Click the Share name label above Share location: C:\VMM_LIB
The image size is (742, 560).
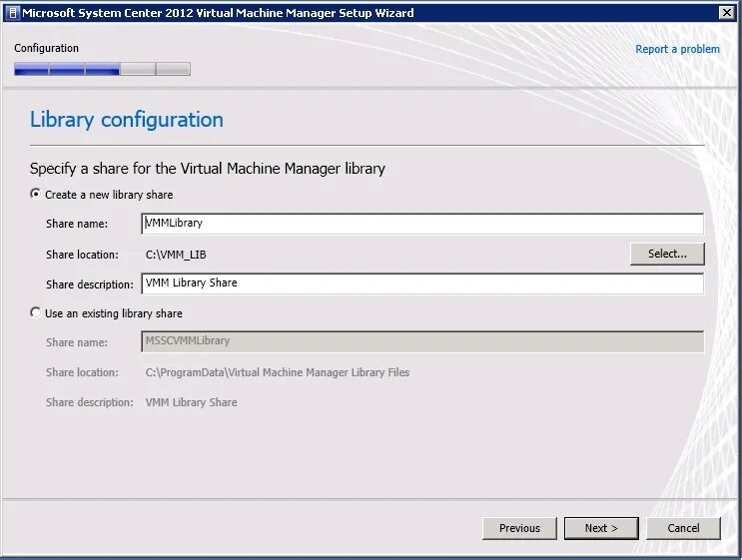pyautogui.click(x=77, y=224)
